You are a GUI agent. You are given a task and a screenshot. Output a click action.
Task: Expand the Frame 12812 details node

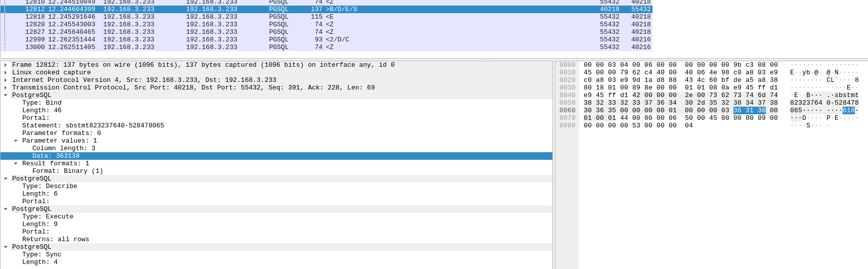(x=5, y=65)
